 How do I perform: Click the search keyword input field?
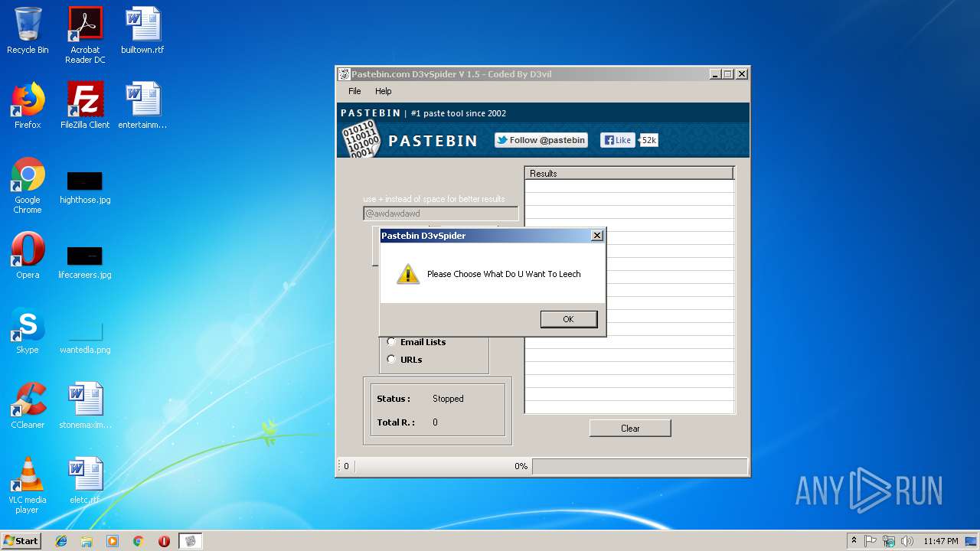click(x=440, y=214)
